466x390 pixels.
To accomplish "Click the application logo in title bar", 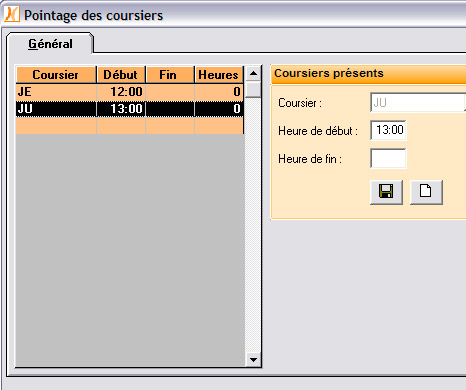I will coord(12,15).
